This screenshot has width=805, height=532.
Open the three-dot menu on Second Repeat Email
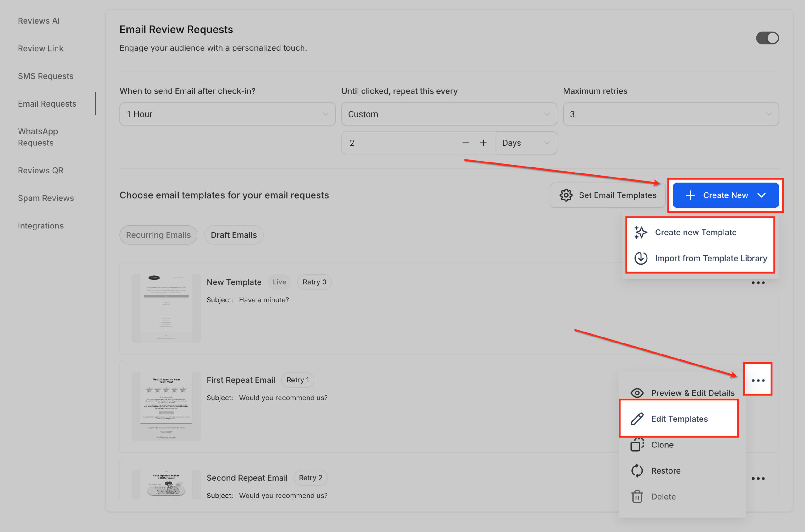point(758,478)
